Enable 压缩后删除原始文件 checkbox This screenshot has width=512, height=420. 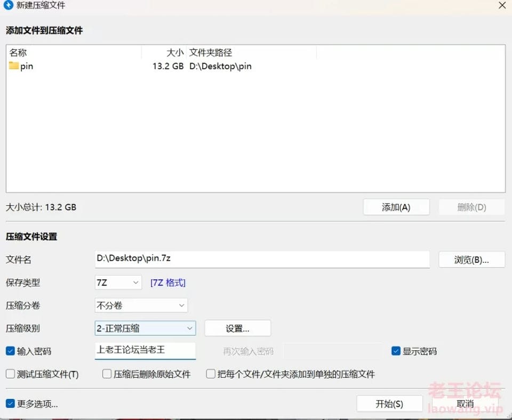point(107,374)
